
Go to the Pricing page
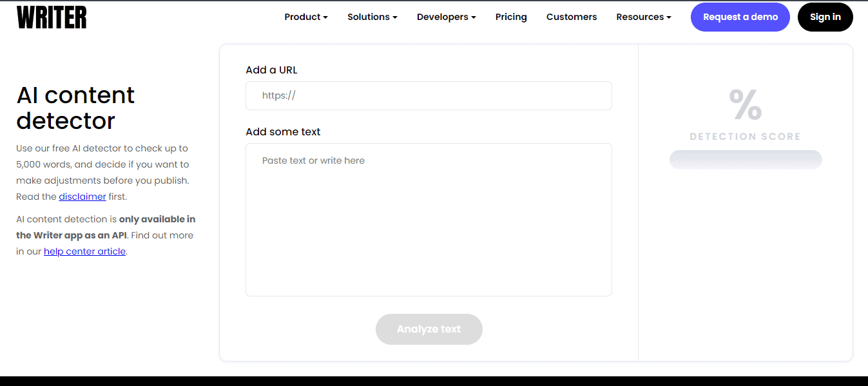(x=511, y=17)
